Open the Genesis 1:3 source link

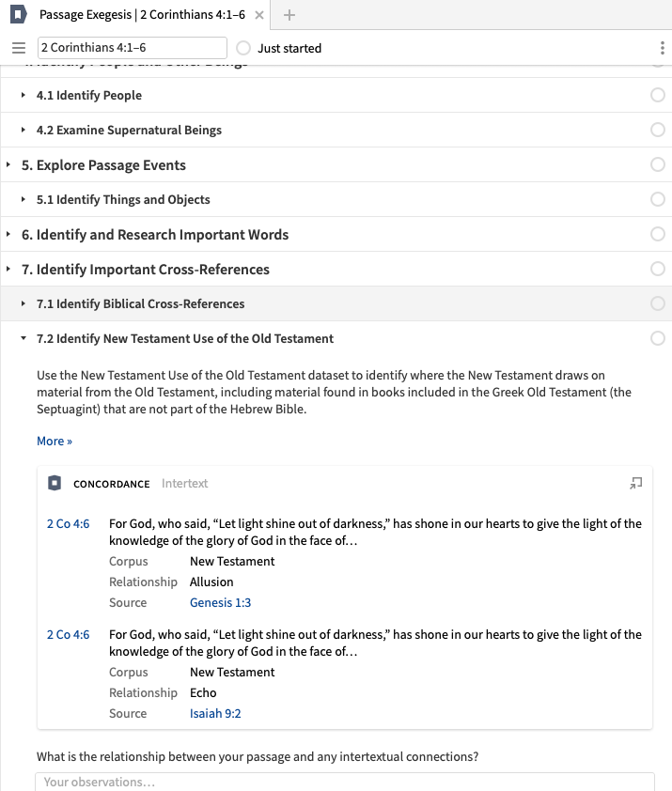(x=220, y=603)
